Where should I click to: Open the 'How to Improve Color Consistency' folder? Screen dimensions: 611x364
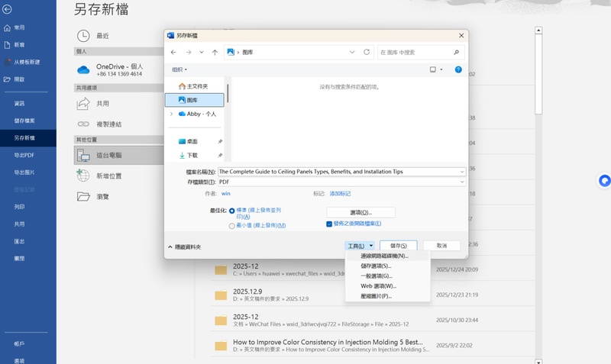(x=372, y=346)
